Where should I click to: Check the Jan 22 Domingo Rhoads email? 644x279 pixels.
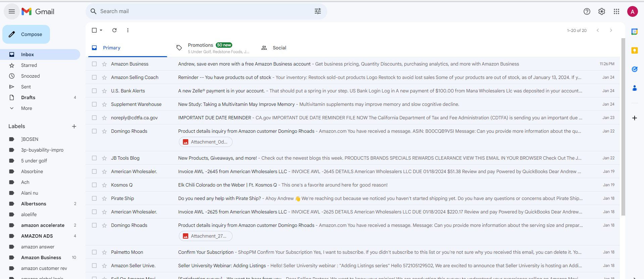(x=94, y=131)
